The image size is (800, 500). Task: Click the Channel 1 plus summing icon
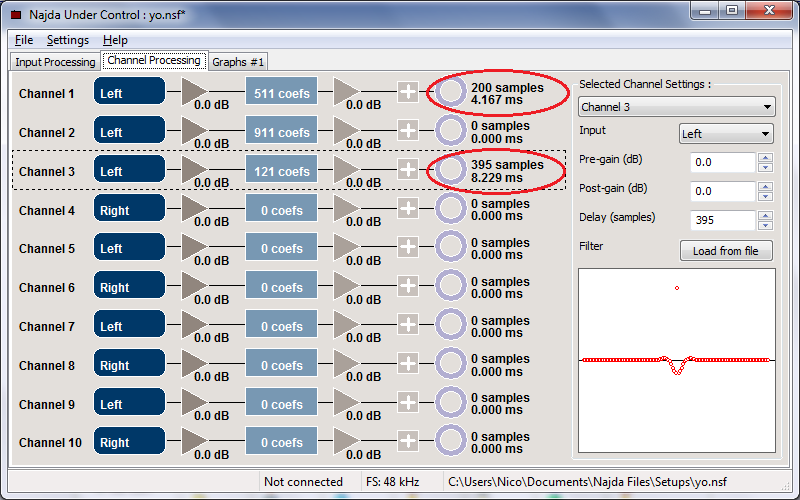click(408, 92)
